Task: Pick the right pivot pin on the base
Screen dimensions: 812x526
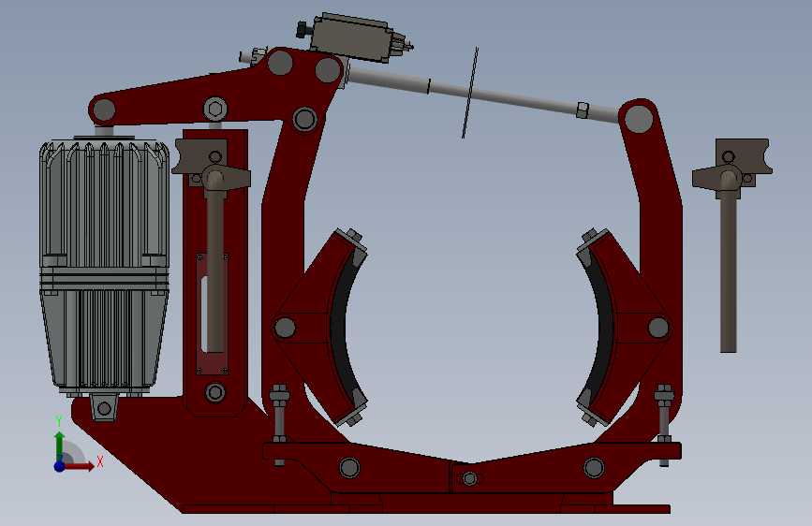Action: click(594, 467)
